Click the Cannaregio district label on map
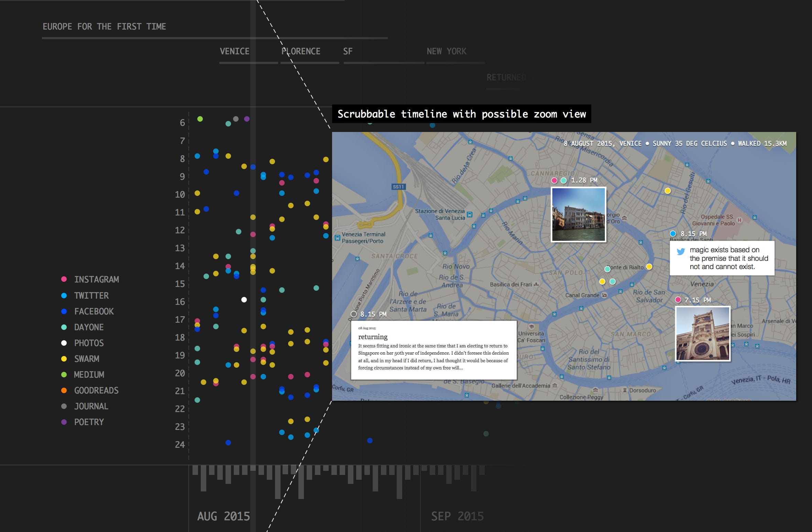 [552, 173]
